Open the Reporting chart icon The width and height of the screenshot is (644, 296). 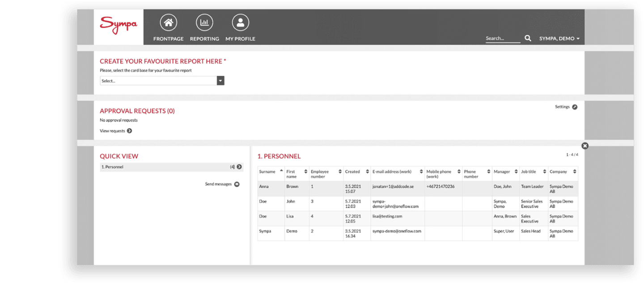(x=204, y=22)
